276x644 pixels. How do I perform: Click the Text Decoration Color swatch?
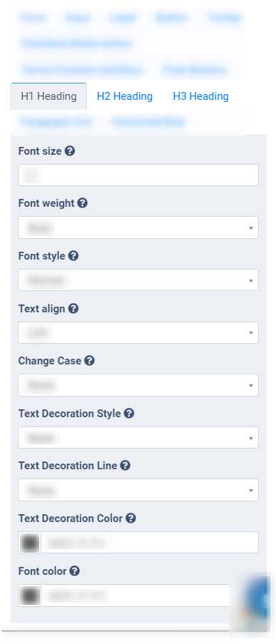(29, 543)
